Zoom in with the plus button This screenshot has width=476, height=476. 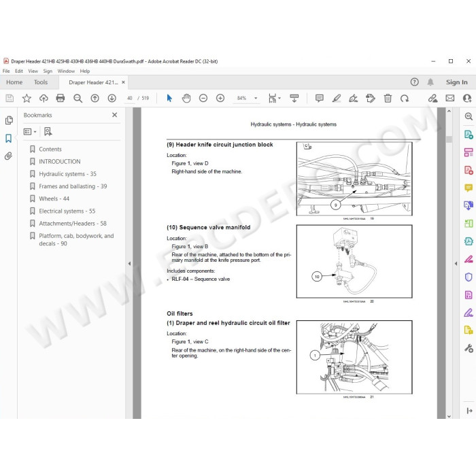click(220, 98)
